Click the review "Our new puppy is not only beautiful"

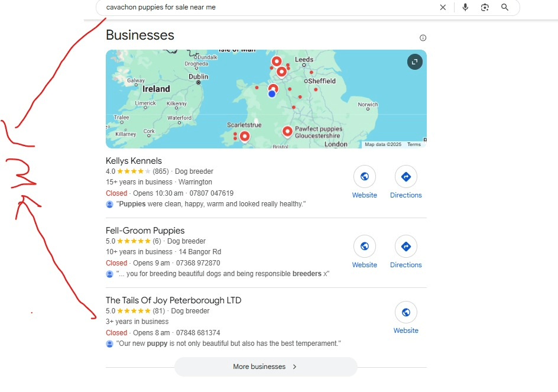(229, 344)
